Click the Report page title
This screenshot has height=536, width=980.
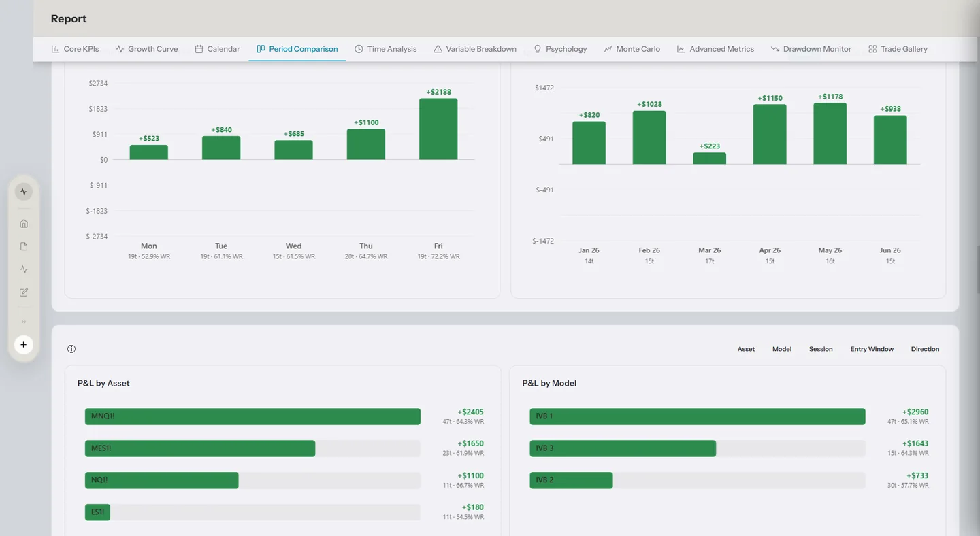(69, 18)
